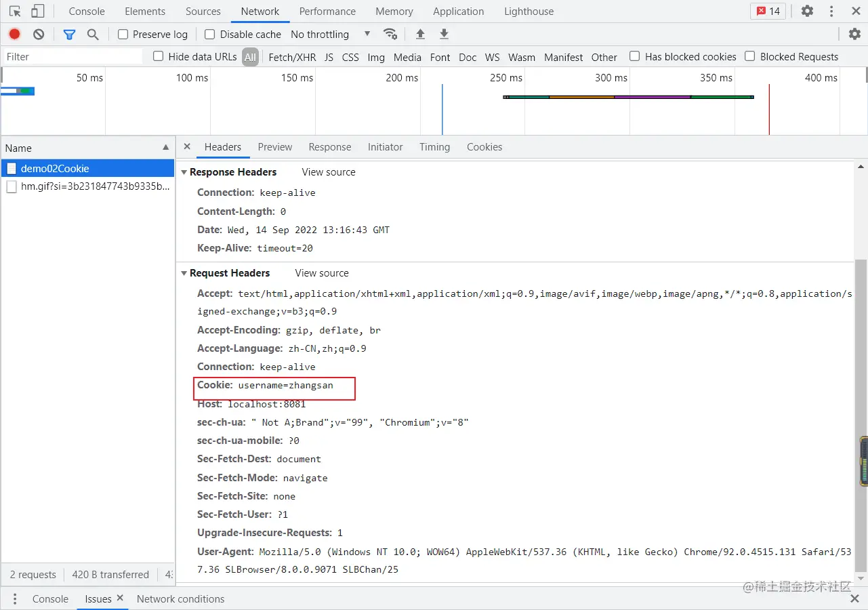The height and width of the screenshot is (610, 868).
Task: Toggle the device toolbar icon
Action: pyautogui.click(x=38, y=11)
